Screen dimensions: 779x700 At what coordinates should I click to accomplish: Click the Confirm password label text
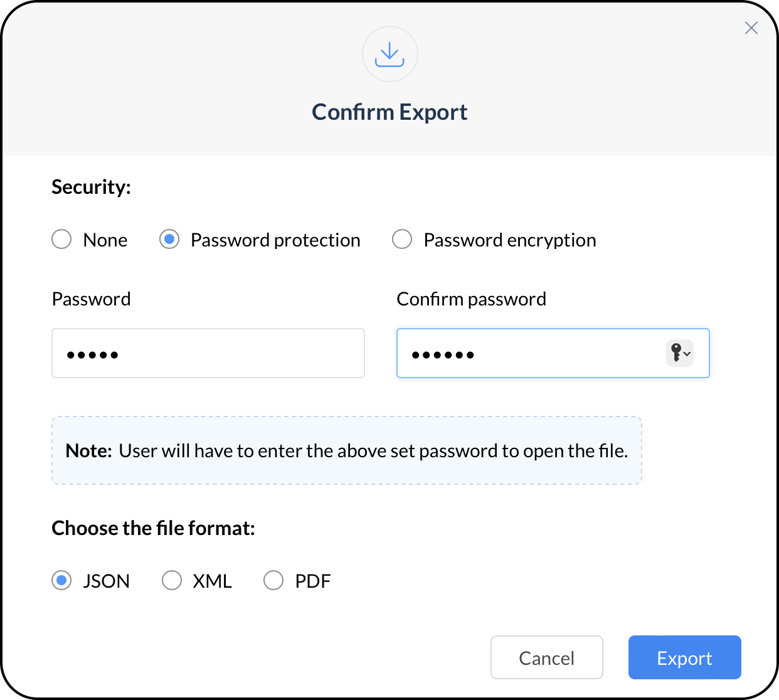472,299
